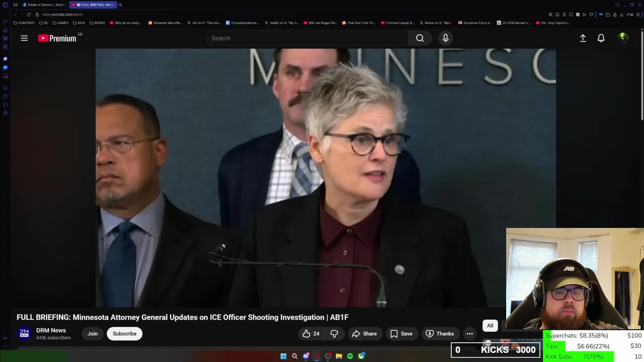Open the account avatar menu
The width and height of the screenshot is (644, 362).
[x=623, y=38]
